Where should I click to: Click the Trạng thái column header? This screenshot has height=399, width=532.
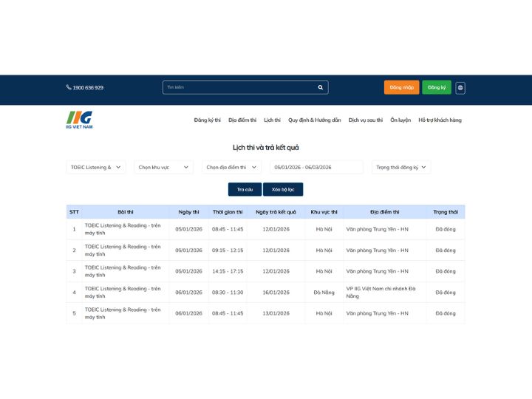[x=446, y=212]
